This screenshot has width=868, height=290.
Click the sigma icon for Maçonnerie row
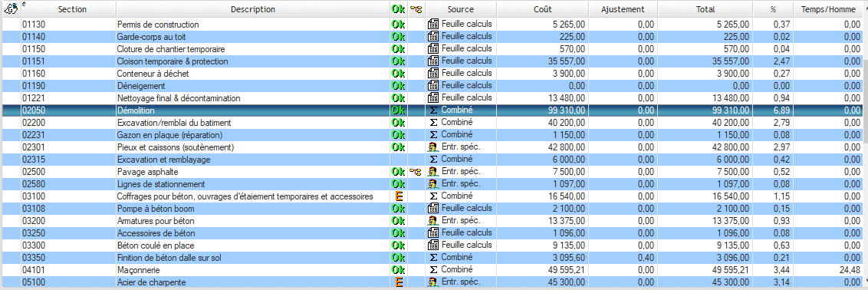434,269
